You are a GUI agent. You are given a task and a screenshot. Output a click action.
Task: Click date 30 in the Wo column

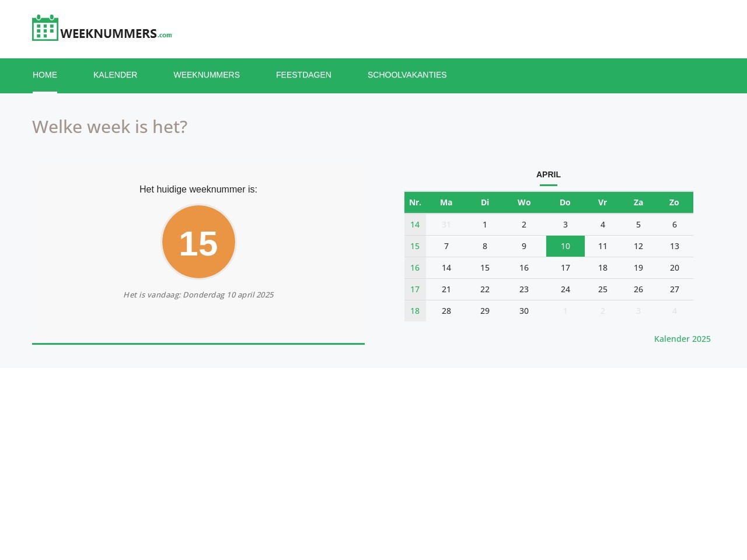click(x=524, y=311)
